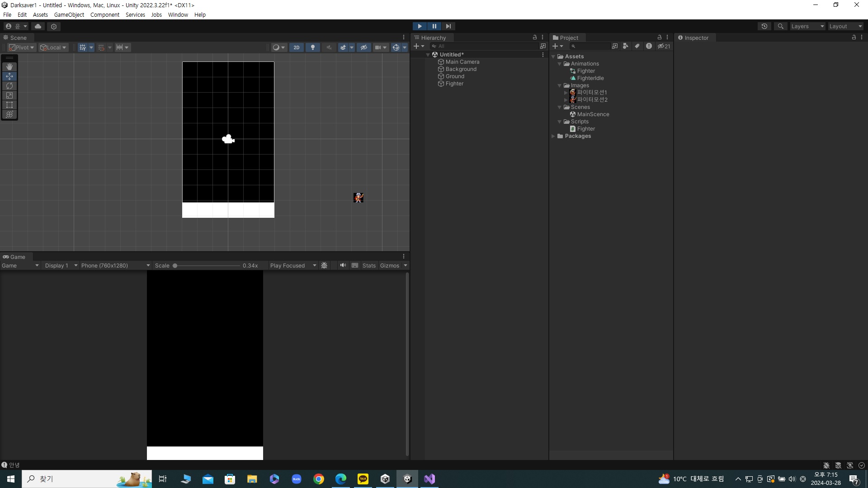Image resolution: width=868 pixels, height=488 pixels.
Task: Adjust the Game view Scale slider
Action: (x=207, y=266)
